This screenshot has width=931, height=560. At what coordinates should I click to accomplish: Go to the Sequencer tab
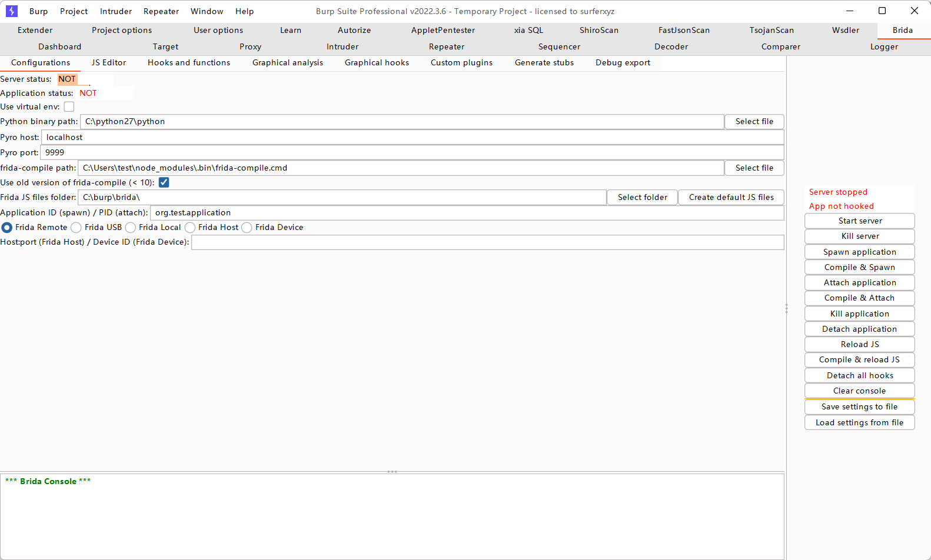click(x=559, y=47)
